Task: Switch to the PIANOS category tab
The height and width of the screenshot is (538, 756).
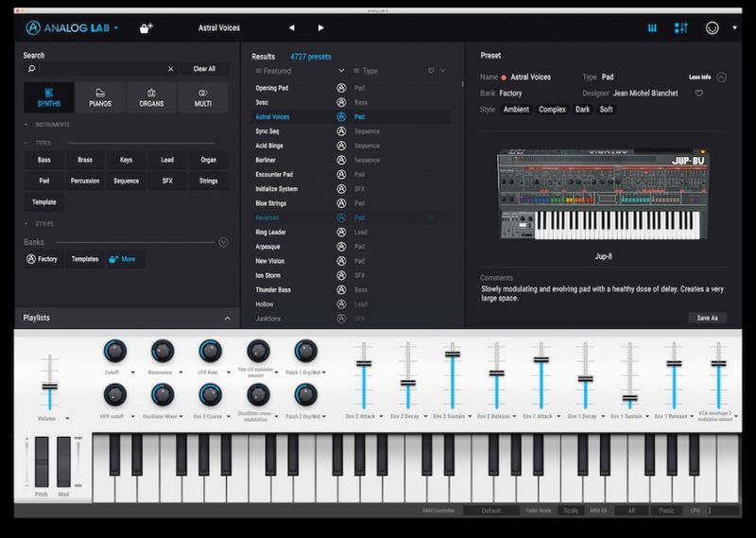Action: [100, 97]
